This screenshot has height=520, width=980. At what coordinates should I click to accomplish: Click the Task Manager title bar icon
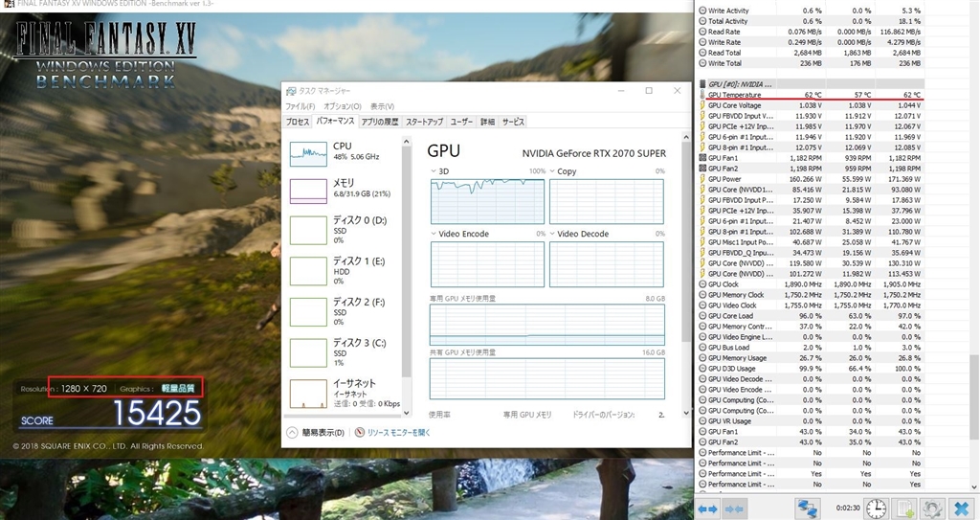[x=291, y=91]
